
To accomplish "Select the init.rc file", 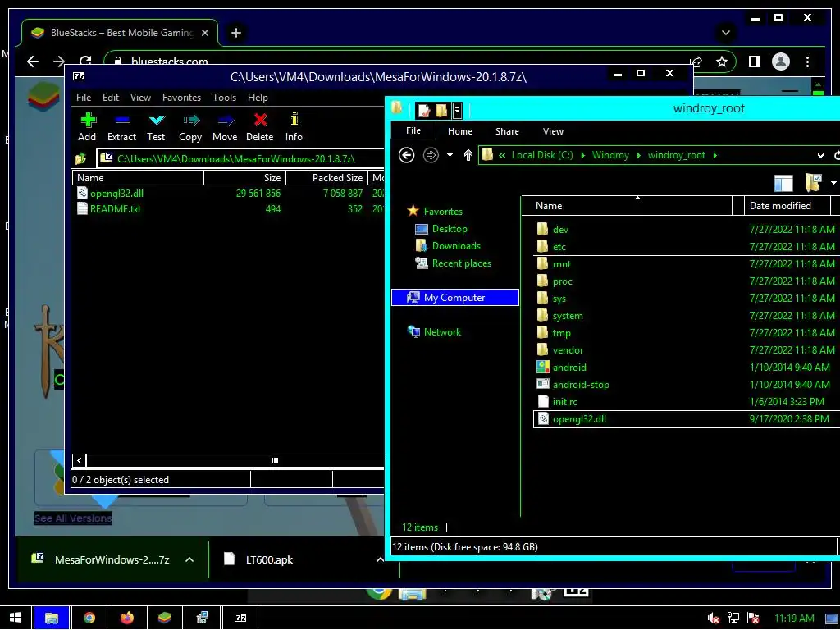I will 564,401.
